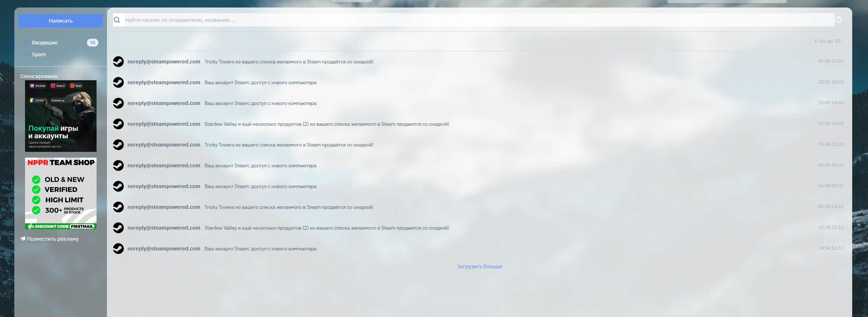Click Steam avatar on the 06:48 08.01 email
868x317 pixels.
click(118, 186)
